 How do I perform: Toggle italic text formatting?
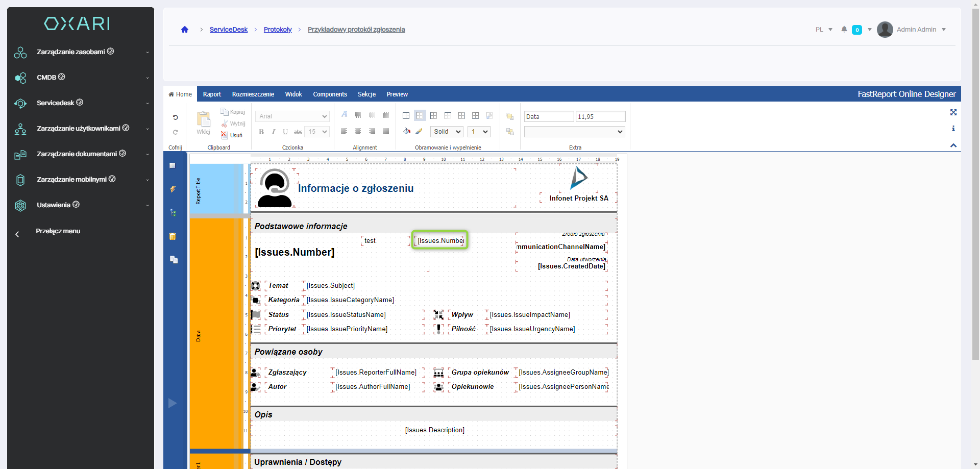click(x=274, y=132)
